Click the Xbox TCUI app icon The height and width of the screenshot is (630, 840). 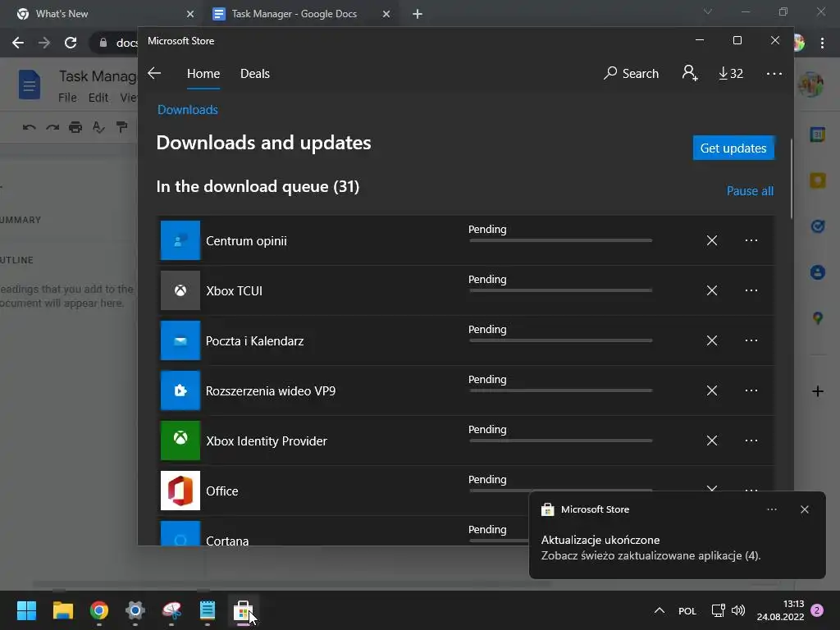click(180, 290)
